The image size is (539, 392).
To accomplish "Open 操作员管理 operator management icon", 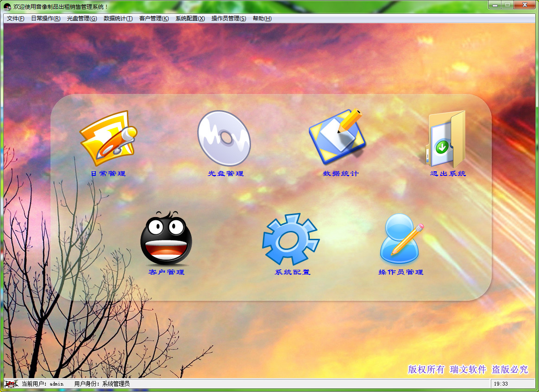I will pyautogui.click(x=401, y=238).
